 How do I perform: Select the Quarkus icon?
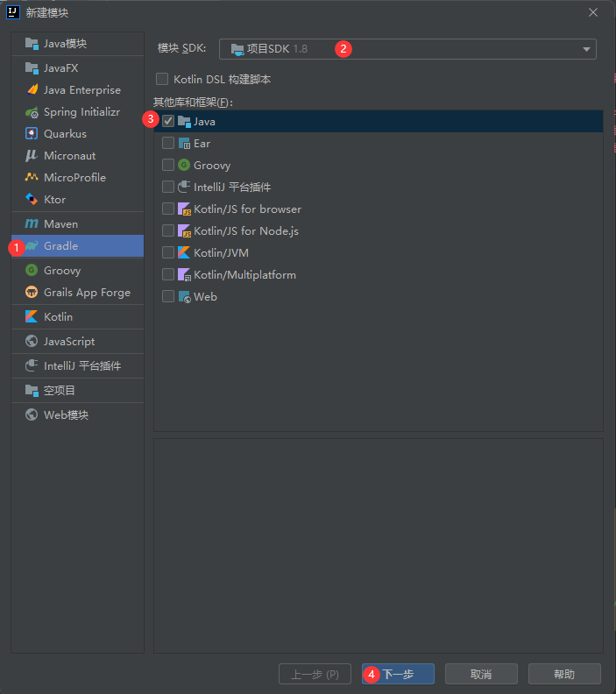point(32,134)
